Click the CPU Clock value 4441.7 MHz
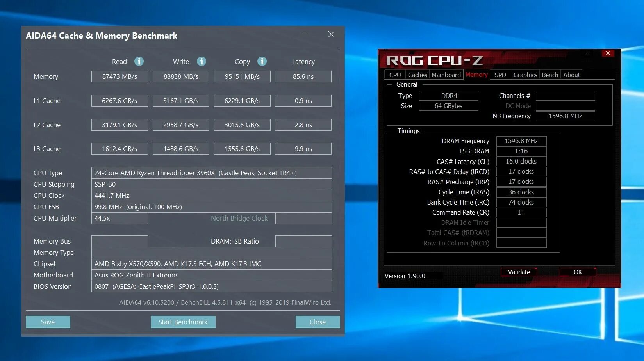Viewport: 644px width, 361px height. point(211,196)
